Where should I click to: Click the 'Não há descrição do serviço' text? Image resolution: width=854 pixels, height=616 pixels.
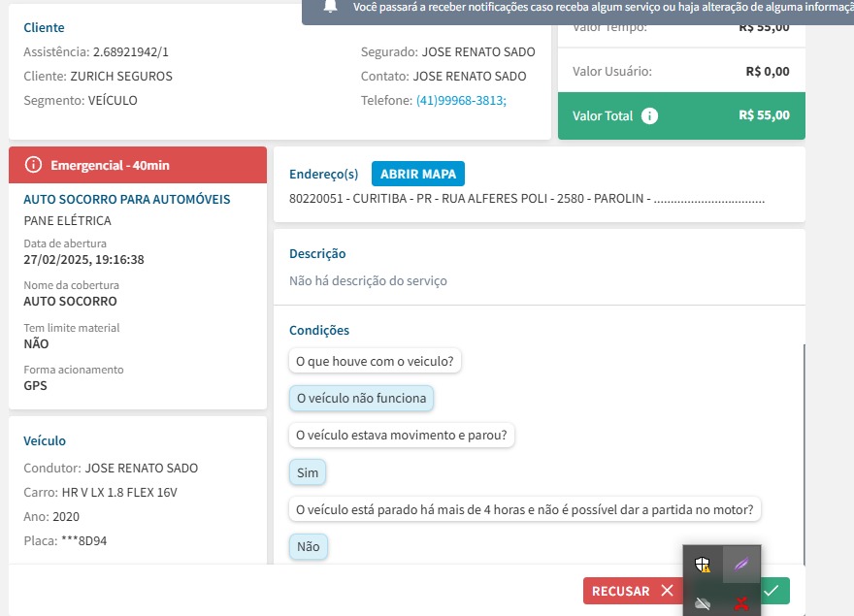368,280
